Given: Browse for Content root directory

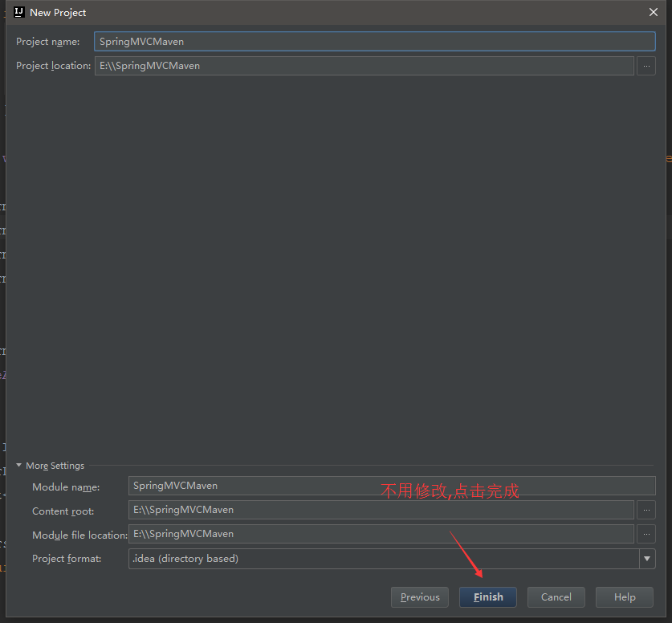Looking at the screenshot, I should (x=646, y=510).
